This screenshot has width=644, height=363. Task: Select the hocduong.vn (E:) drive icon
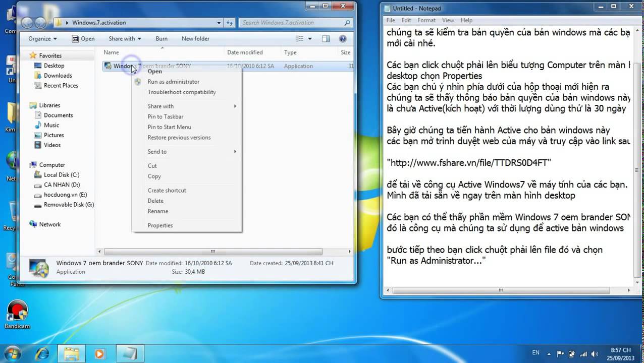(x=38, y=195)
